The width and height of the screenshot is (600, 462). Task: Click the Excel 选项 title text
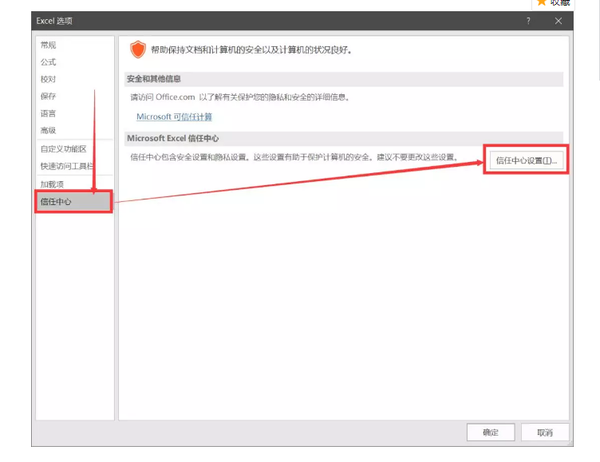[x=54, y=21]
